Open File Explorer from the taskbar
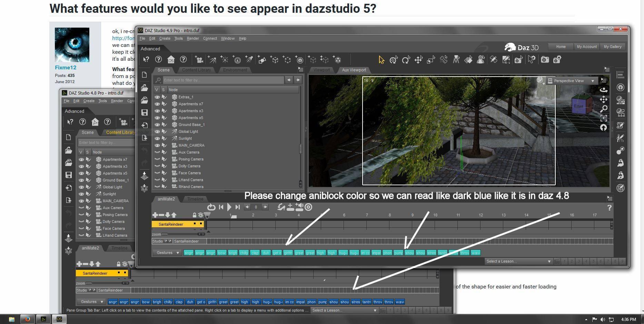 pos(11,319)
